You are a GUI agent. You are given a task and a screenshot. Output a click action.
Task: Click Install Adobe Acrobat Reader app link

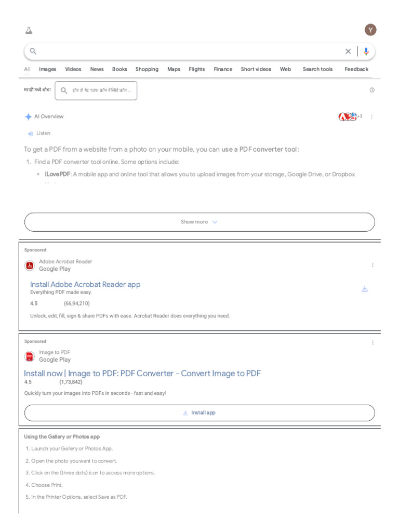click(x=85, y=285)
